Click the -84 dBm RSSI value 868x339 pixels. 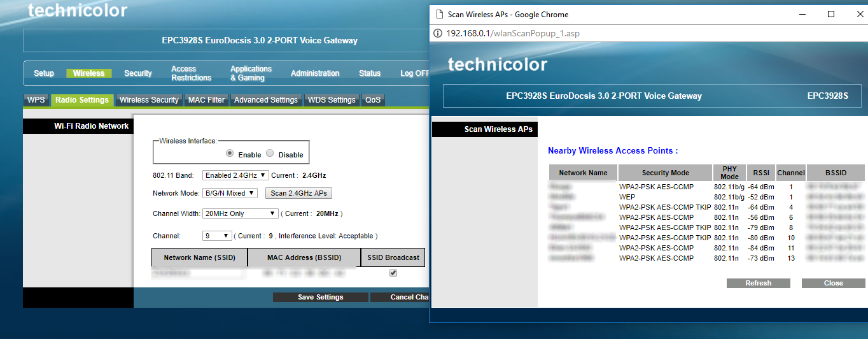tap(761, 248)
